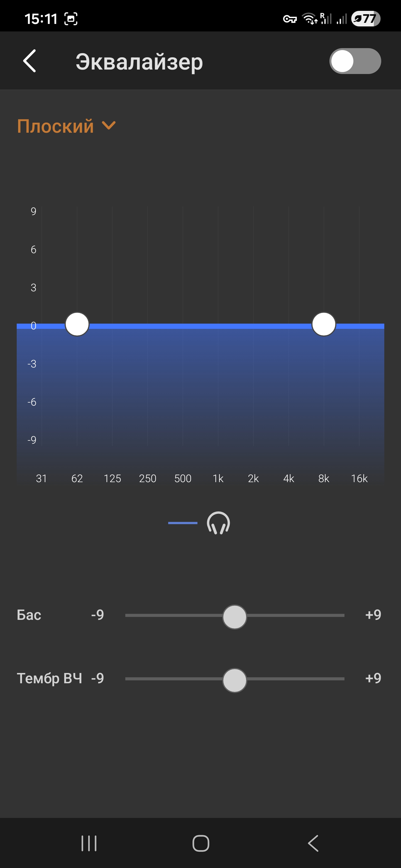Select the 62 Hz band handle
The width and height of the screenshot is (401, 868).
point(77,324)
